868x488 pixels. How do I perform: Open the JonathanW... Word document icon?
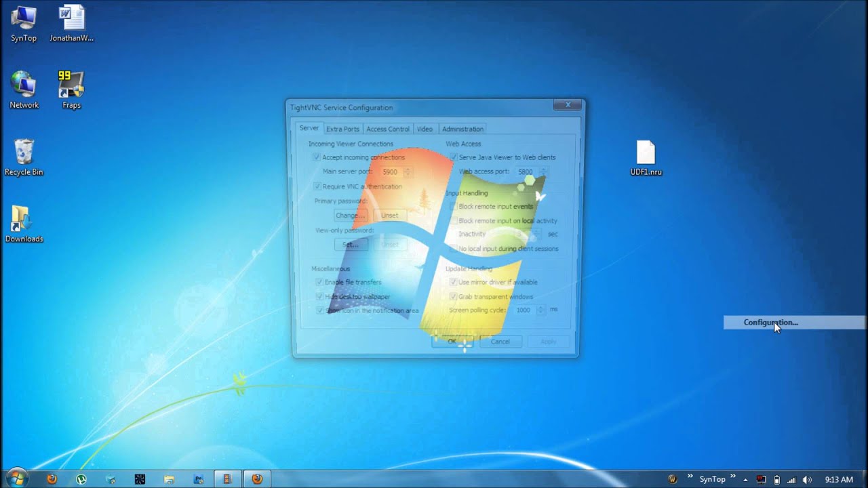coord(71,24)
